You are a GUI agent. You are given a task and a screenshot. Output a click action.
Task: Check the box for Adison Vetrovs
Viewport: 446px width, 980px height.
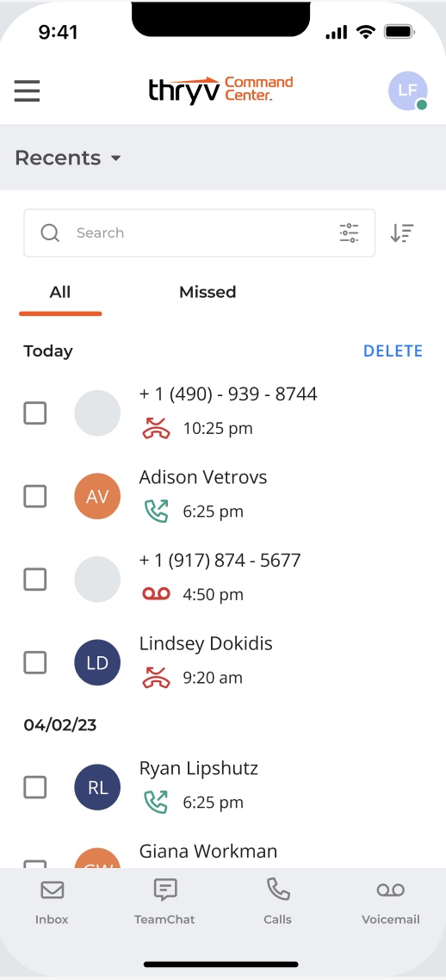[35, 496]
